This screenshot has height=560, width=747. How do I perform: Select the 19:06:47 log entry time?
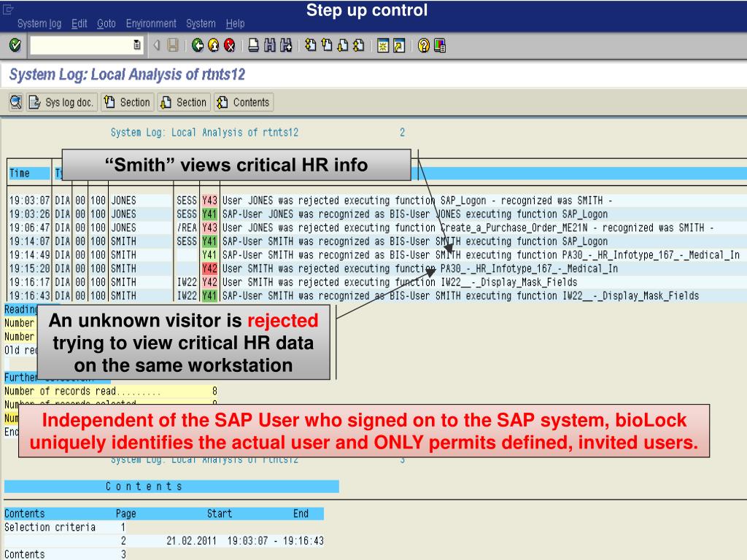click(29, 227)
